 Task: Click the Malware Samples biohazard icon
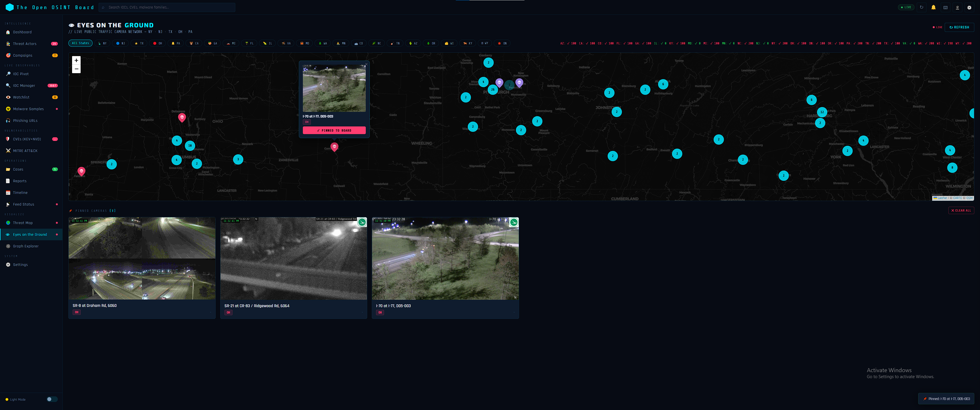[x=8, y=109]
